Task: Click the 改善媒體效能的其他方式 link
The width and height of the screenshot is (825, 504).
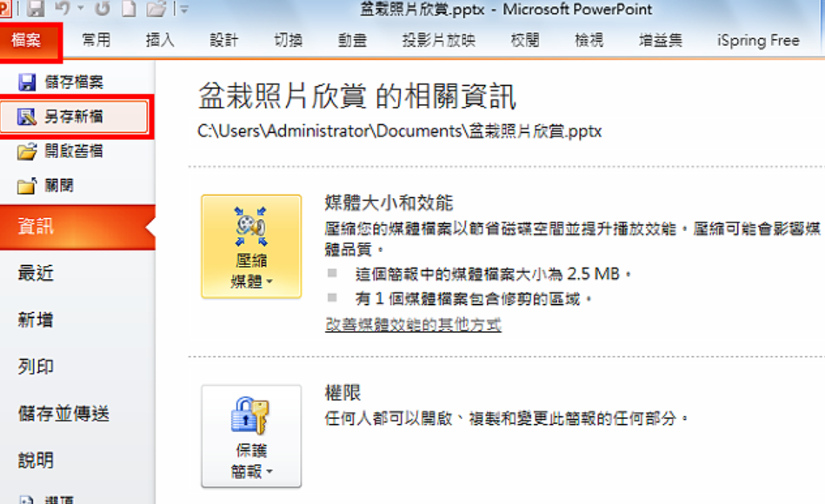Action: point(414,325)
